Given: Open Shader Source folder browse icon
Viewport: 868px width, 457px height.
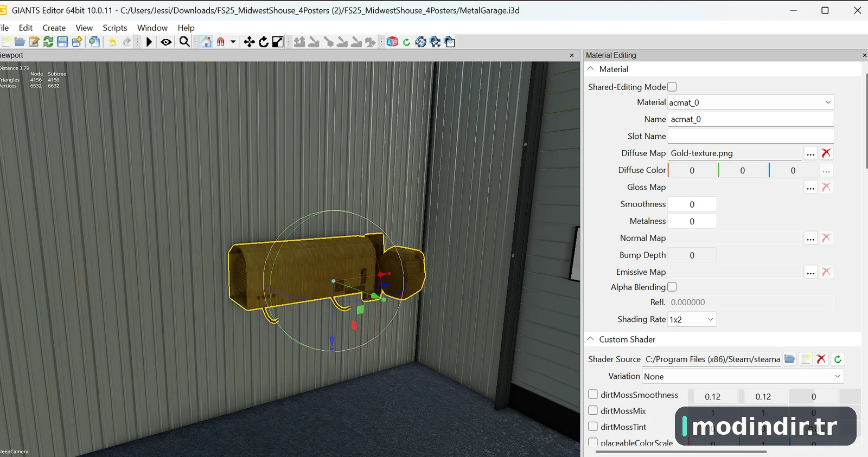Looking at the screenshot, I should click(x=790, y=359).
